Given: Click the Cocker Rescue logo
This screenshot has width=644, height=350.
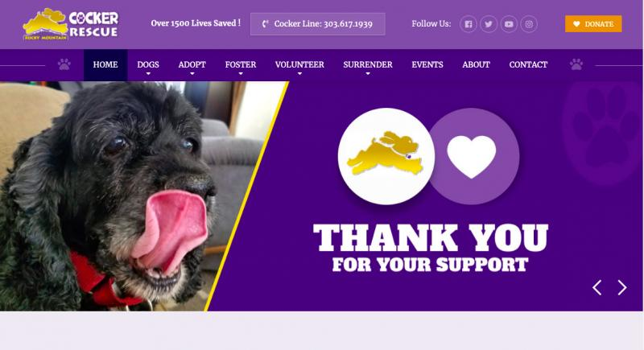Looking at the screenshot, I should point(71,24).
